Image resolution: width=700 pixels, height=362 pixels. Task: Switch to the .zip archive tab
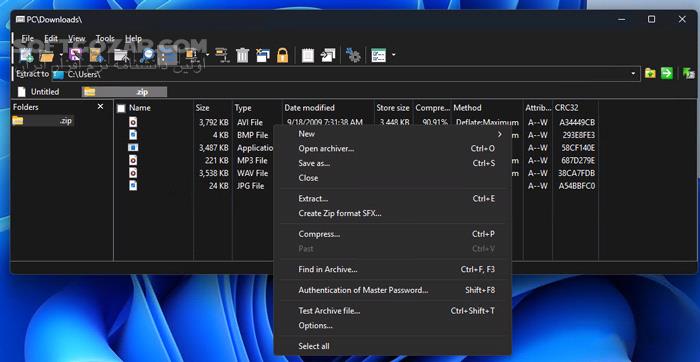124,92
